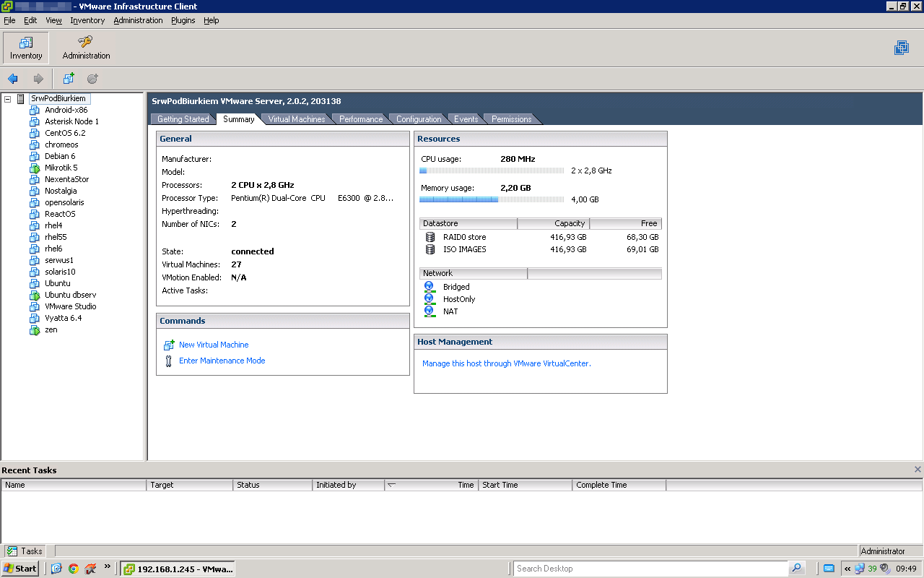
Task: Click the icon beside New Virtual Machine command
Action: pos(169,345)
